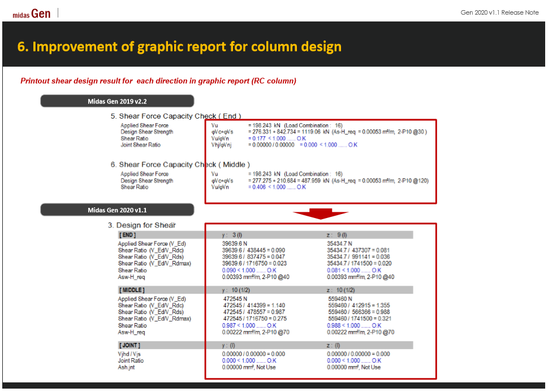Image resolution: width=548 pixels, height=392 pixels.
Task: Click the 'Shear Ratio (V_Ed/V_Rdmax)' label in END section
Action: point(154,264)
